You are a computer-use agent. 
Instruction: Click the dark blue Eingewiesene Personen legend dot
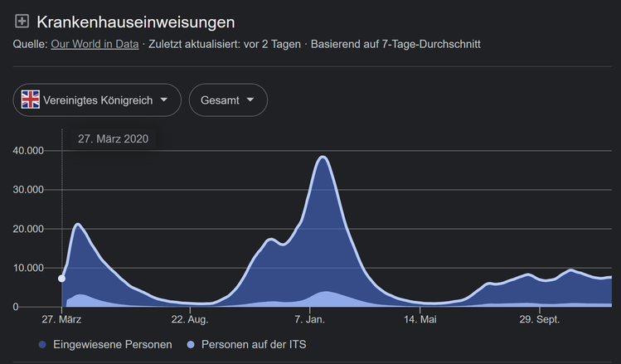(x=42, y=343)
